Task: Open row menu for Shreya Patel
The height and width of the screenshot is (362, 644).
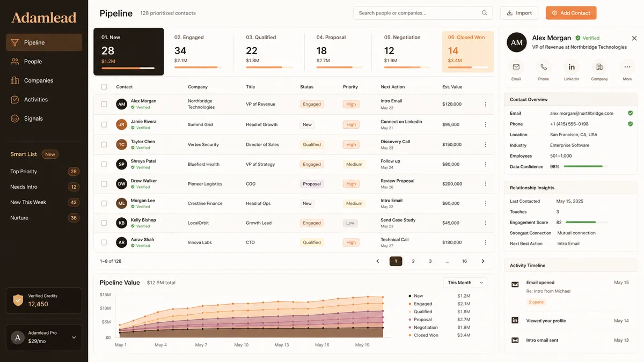Action: tap(486, 164)
